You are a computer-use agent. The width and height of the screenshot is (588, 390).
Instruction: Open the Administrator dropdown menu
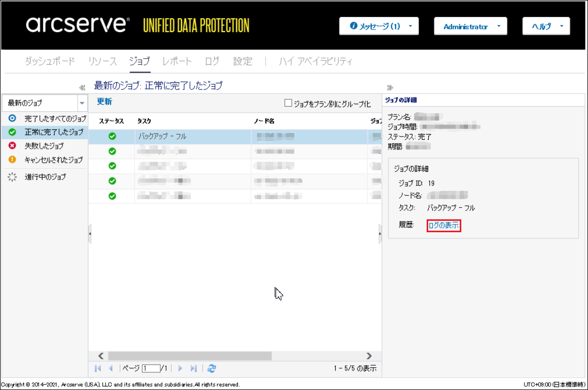point(470,26)
